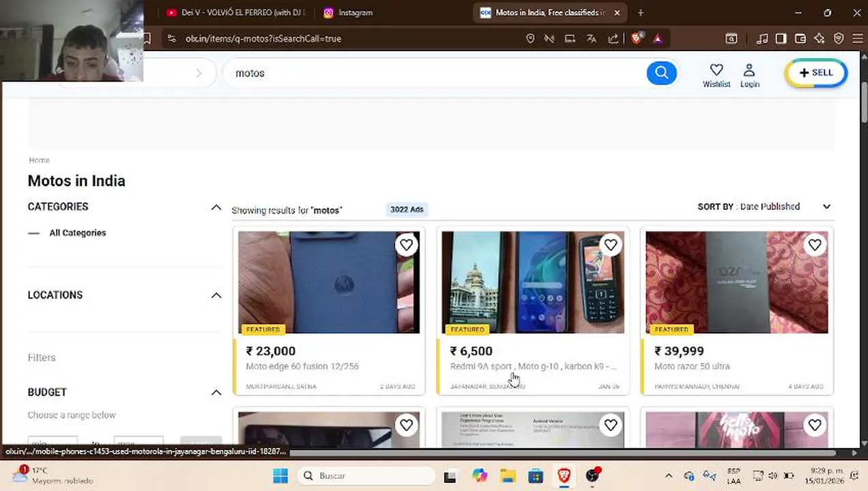Image resolution: width=868 pixels, height=491 pixels.
Task: Open the Leo AI sparkle icon
Action: pos(820,39)
